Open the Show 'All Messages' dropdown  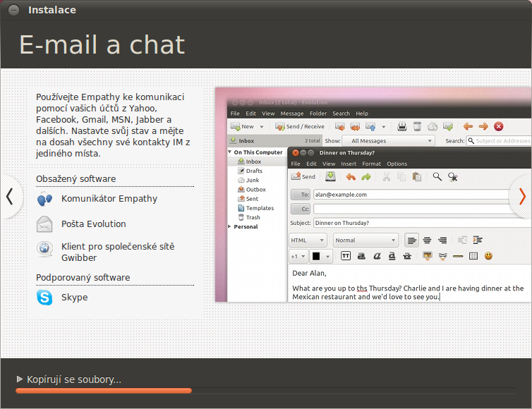coord(389,141)
